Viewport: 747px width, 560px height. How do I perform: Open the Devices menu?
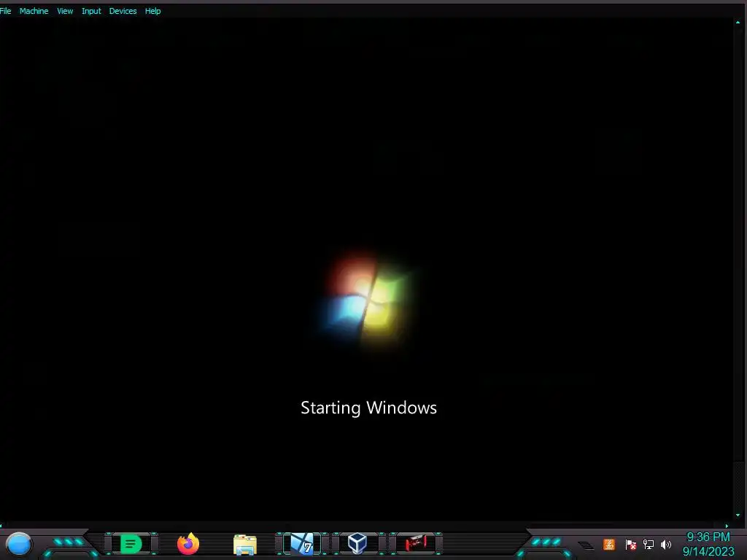[x=123, y=11]
